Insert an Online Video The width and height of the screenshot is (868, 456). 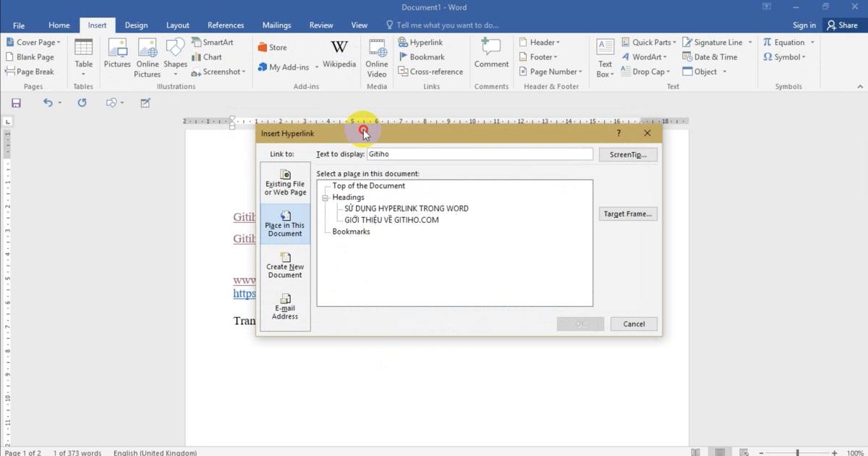376,58
